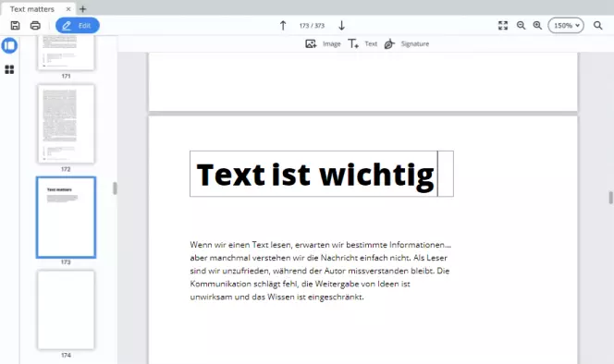Click the add Image icon
The width and height of the screenshot is (614, 364).
pyautogui.click(x=311, y=43)
